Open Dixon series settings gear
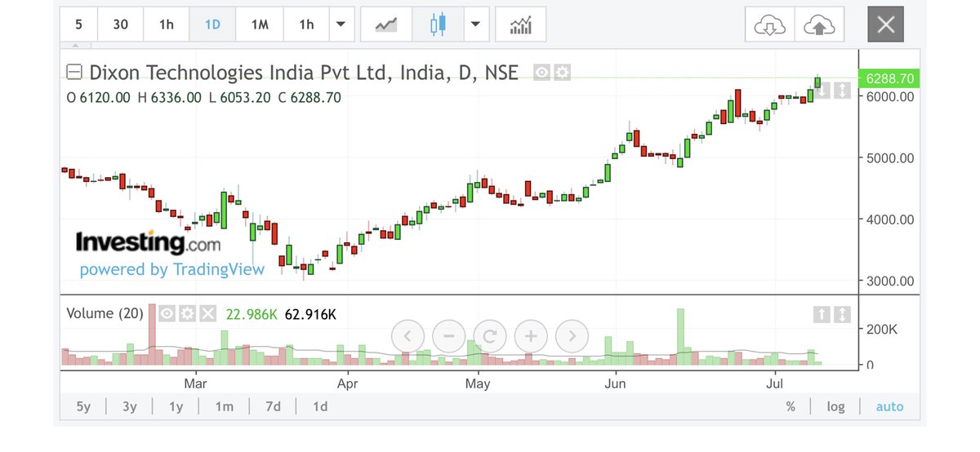This screenshot has width=980, height=452. click(562, 73)
